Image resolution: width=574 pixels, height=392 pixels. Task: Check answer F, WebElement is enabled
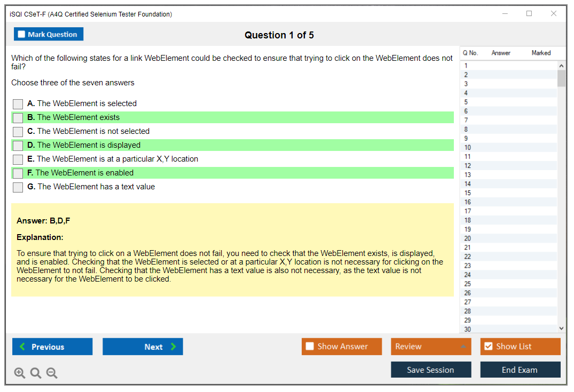pyautogui.click(x=18, y=173)
